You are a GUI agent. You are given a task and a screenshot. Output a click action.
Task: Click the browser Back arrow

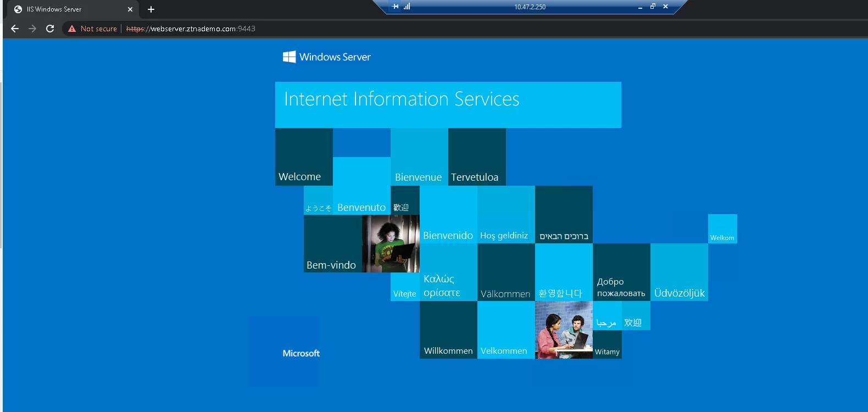[x=15, y=29]
